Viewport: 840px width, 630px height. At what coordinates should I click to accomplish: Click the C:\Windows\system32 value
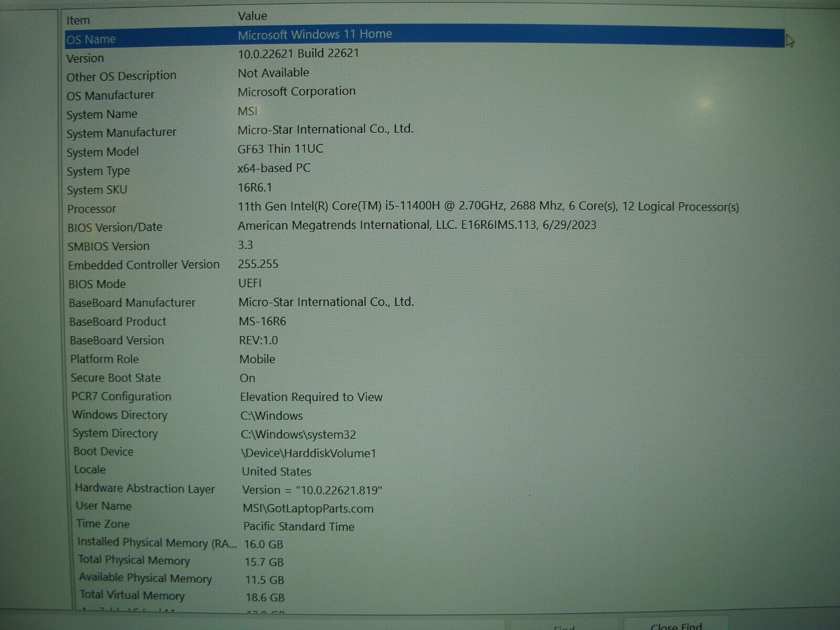point(298,435)
